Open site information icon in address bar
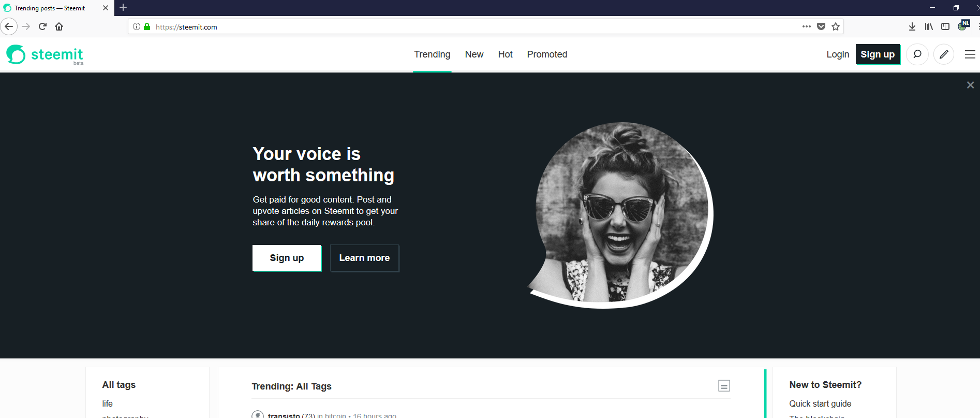 click(x=137, y=26)
